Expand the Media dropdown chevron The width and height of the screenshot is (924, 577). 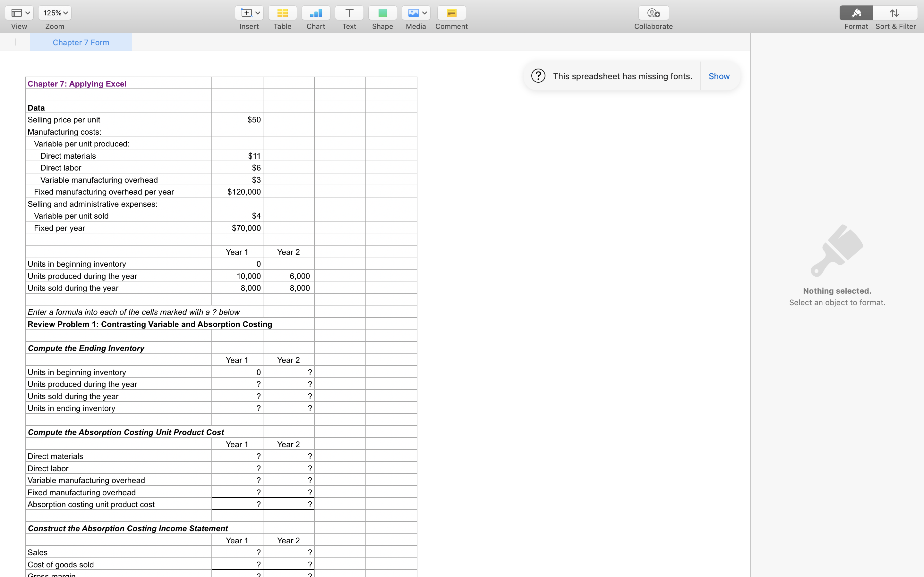coord(425,13)
